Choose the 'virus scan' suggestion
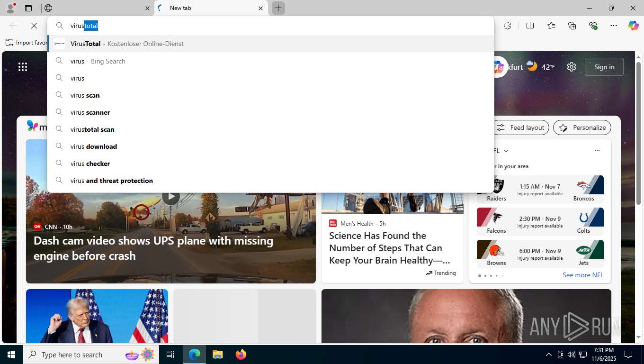 (x=270, y=95)
